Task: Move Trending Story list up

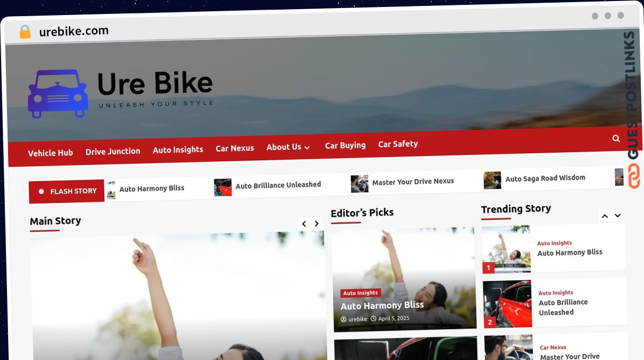Action: [605, 216]
